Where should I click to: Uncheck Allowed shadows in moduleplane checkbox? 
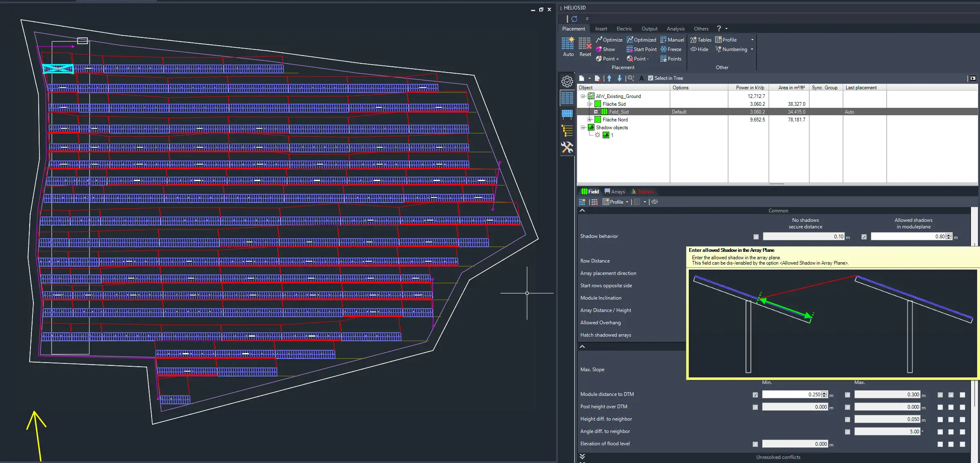(x=864, y=237)
